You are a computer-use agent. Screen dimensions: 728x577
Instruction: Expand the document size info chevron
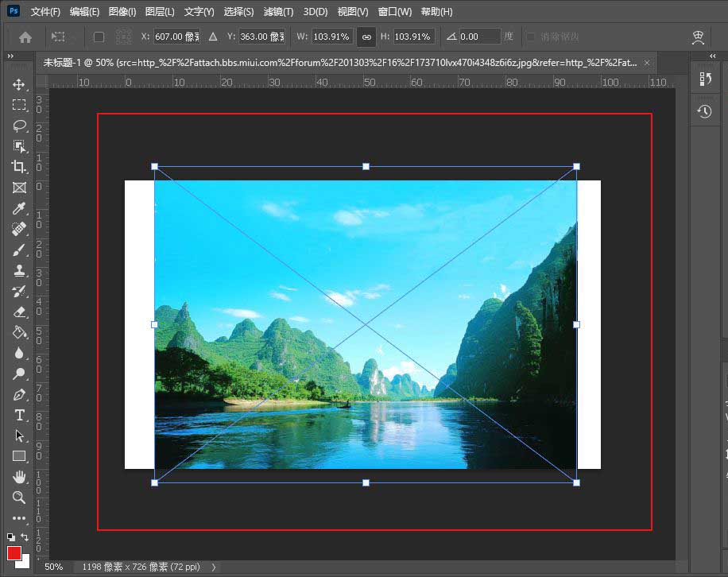point(212,567)
